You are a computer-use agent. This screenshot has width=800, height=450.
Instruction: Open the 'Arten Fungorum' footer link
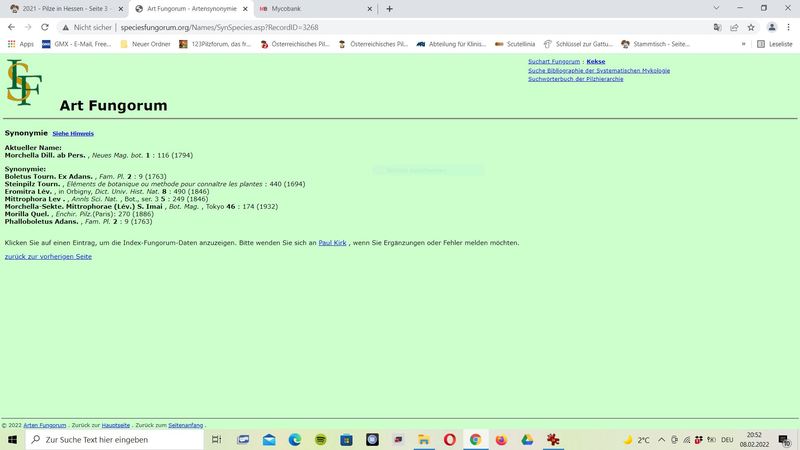tap(45, 425)
